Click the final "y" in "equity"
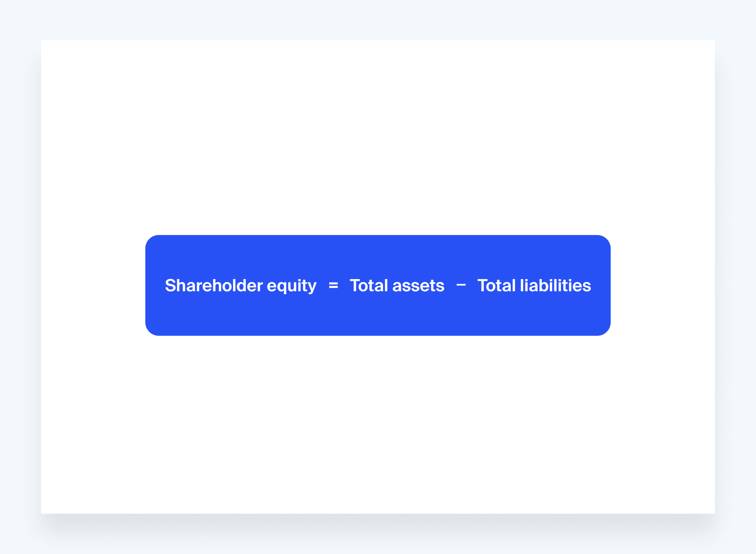Image resolution: width=756 pixels, height=554 pixels. pos(312,287)
